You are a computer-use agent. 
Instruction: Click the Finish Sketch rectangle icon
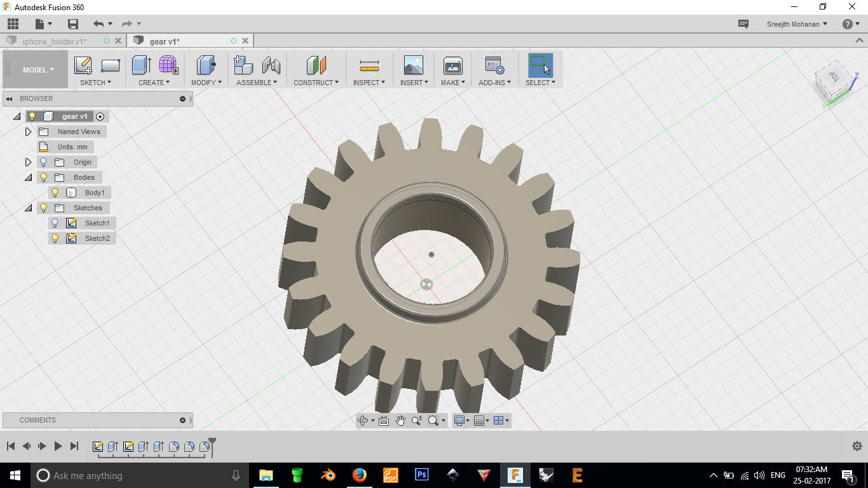point(111,65)
